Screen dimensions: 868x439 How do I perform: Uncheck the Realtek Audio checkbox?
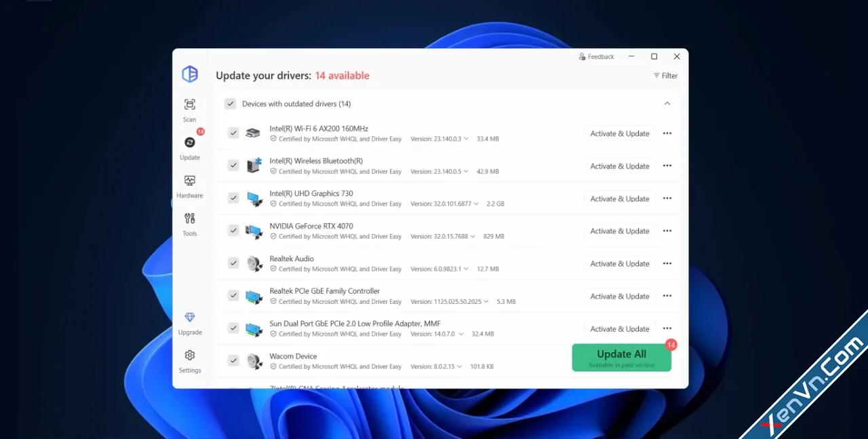pyautogui.click(x=233, y=263)
